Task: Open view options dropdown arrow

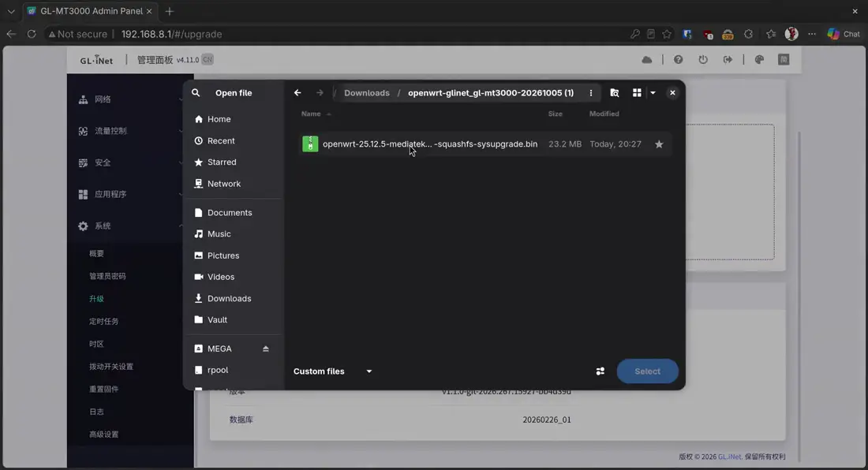Action: coord(653,93)
